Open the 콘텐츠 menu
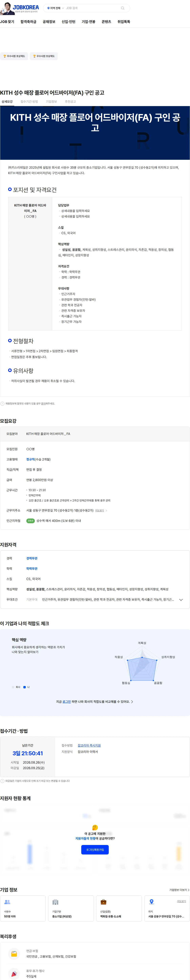The image size is (190, 980). click(x=106, y=22)
